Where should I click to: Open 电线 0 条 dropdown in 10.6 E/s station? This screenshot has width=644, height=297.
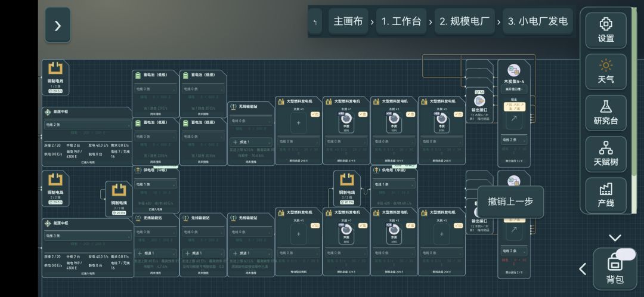point(250,121)
